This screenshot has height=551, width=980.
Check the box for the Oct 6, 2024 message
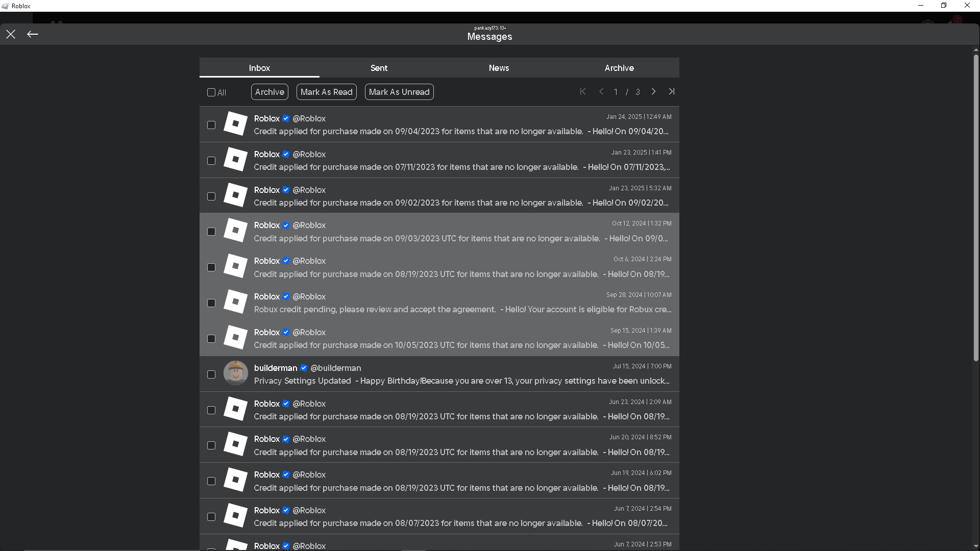(x=211, y=267)
